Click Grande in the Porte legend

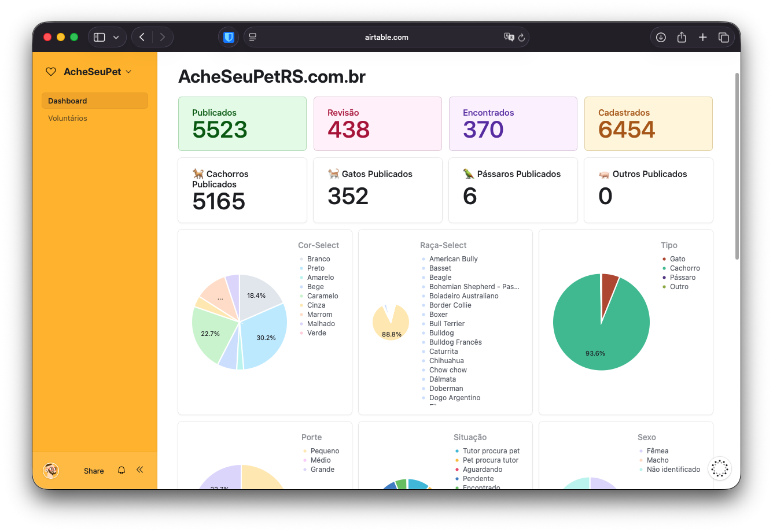(322, 470)
